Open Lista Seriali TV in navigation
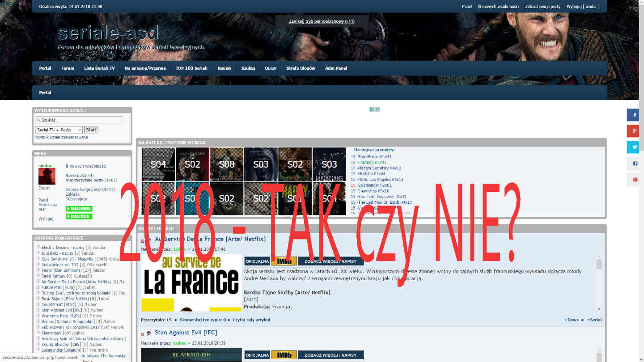The width and height of the screenshot is (644, 362). pyautogui.click(x=99, y=68)
